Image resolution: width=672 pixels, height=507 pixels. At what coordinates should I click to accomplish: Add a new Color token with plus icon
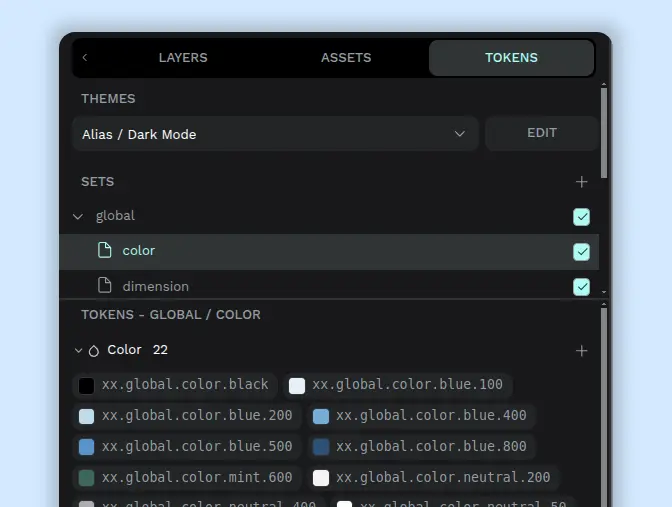(582, 351)
